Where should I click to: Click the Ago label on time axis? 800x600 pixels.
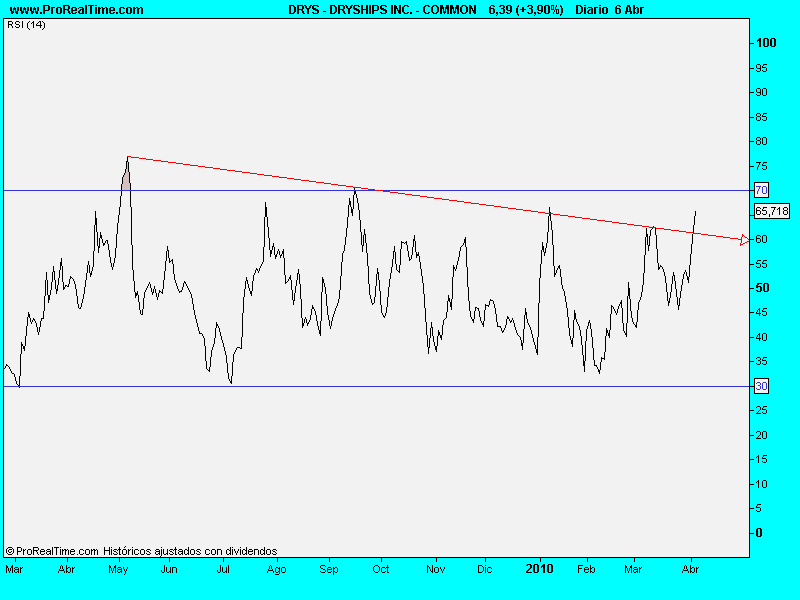click(277, 569)
